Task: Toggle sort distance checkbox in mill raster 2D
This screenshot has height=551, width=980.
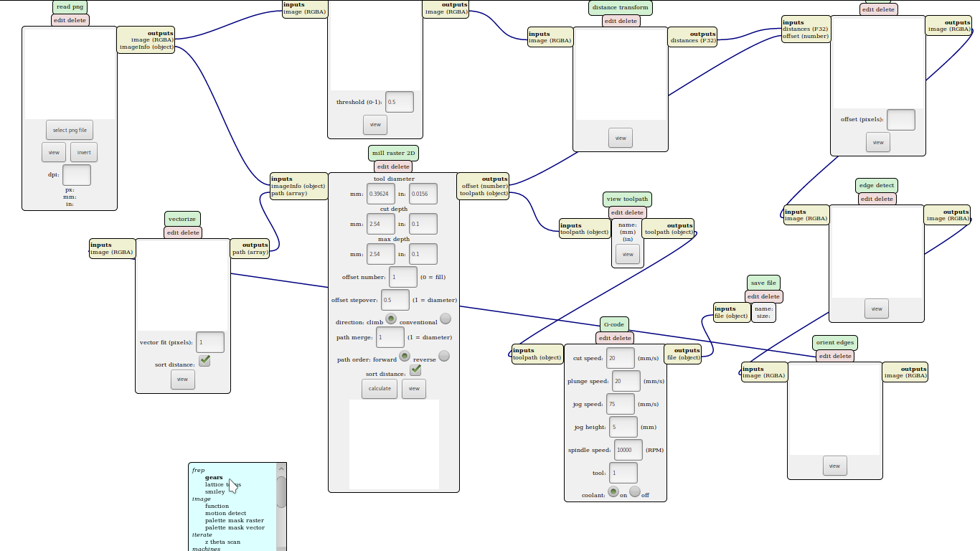Action: click(415, 369)
